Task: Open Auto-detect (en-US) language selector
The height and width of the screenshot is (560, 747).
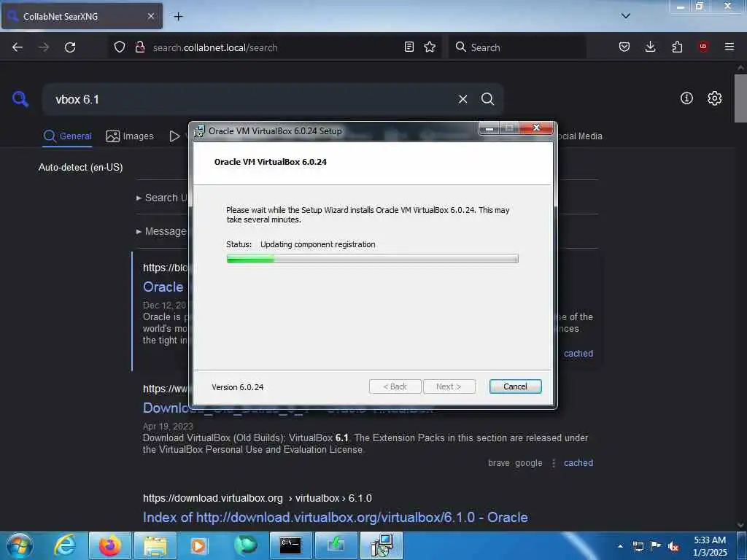Action: [x=80, y=167]
